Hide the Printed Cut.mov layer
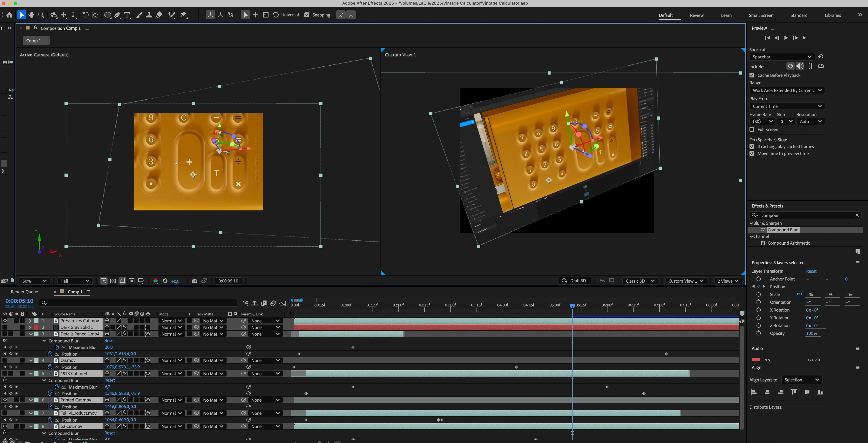Image resolution: width=868 pixels, height=443 pixels. pos(5,400)
